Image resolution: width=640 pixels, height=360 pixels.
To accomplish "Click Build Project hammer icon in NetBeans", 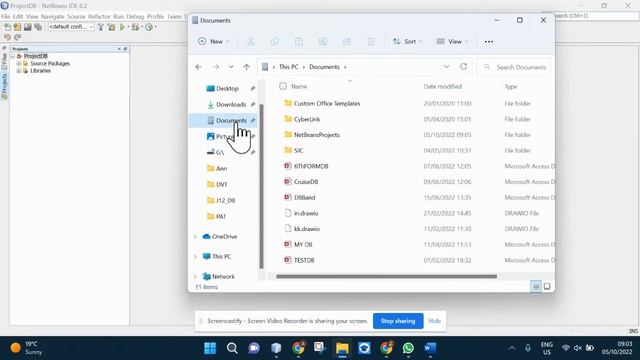I will tap(101, 27).
